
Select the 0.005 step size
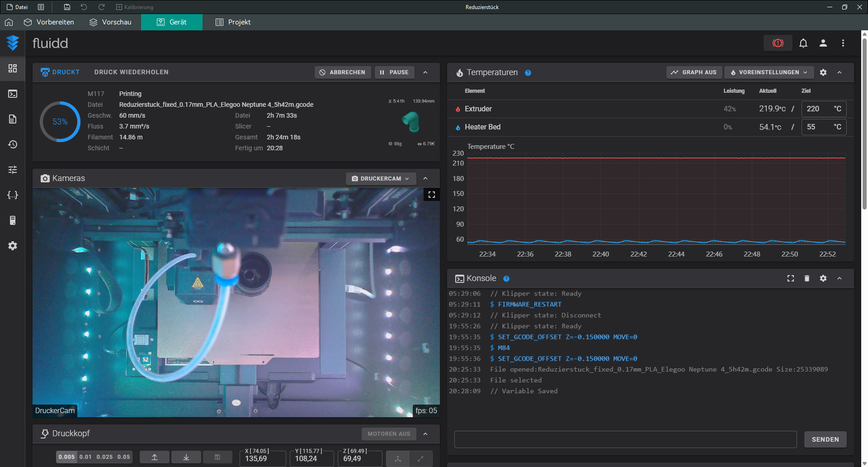pos(66,457)
